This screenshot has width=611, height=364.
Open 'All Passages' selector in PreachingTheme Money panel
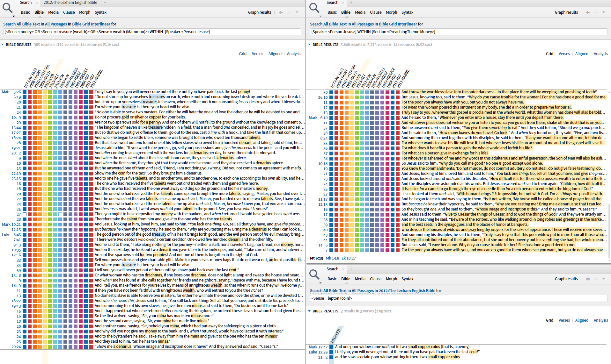tap(363, 24)
